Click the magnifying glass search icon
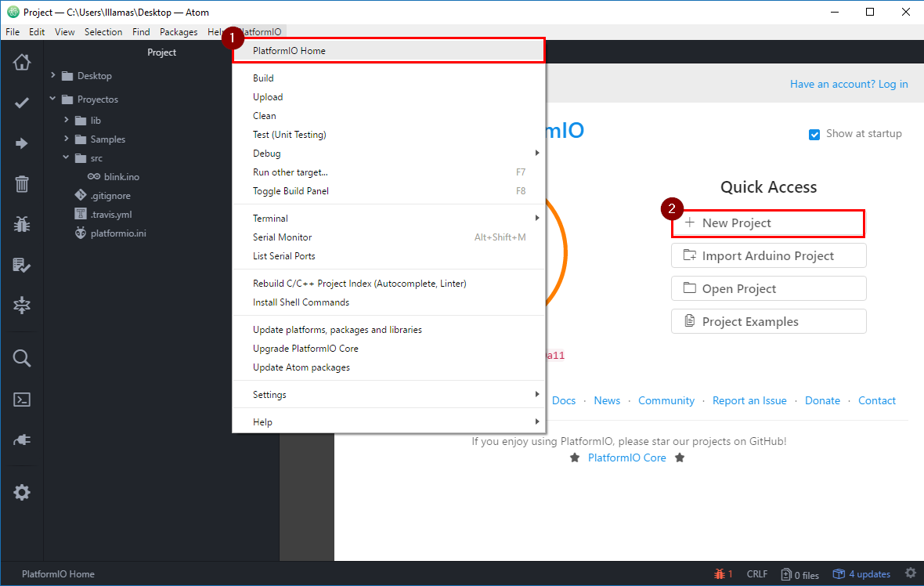 [x=22, y=358]
